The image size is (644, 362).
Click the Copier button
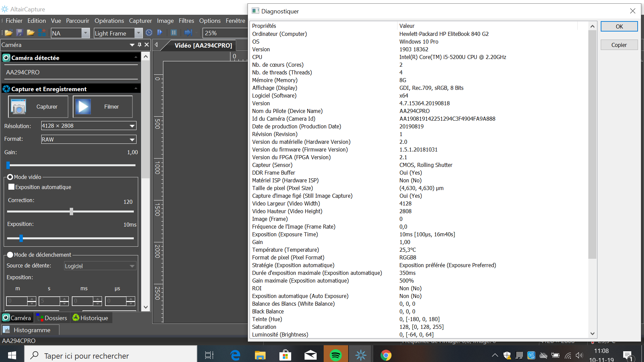tap(619, 45)
